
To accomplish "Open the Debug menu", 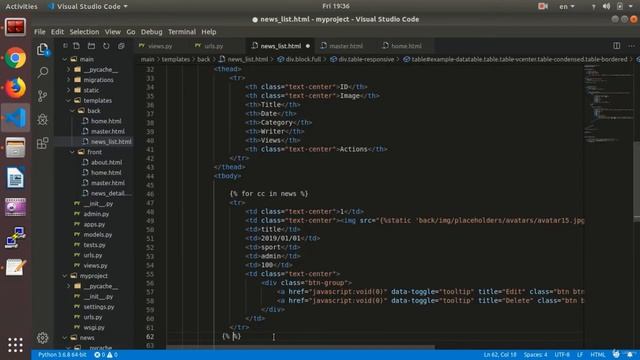I will pos(151,32).
